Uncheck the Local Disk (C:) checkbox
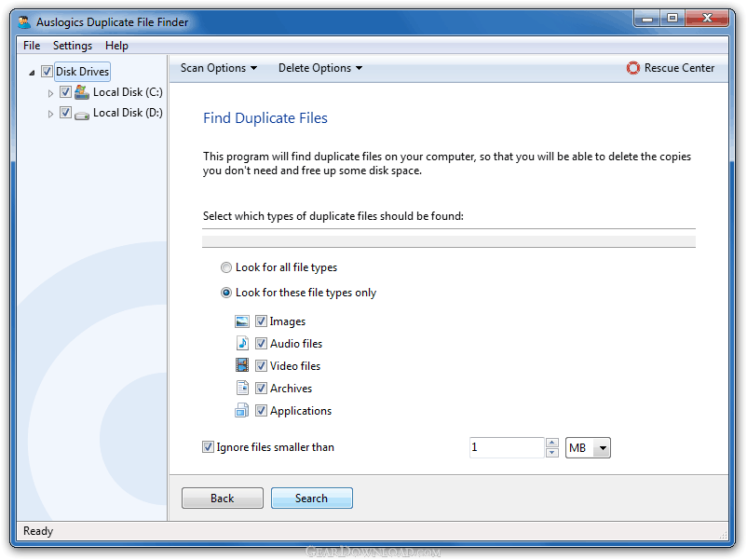This screenshot has height=560, width=747. pyautogui.click(x=66, y=91)
